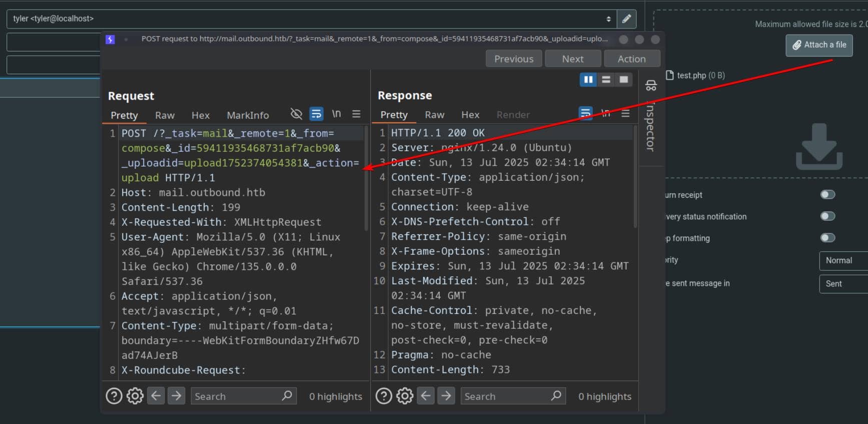This screenshot has height=424, width=868.
Task: Switch to side-by-side request/response layout
Action: [588, 80]
